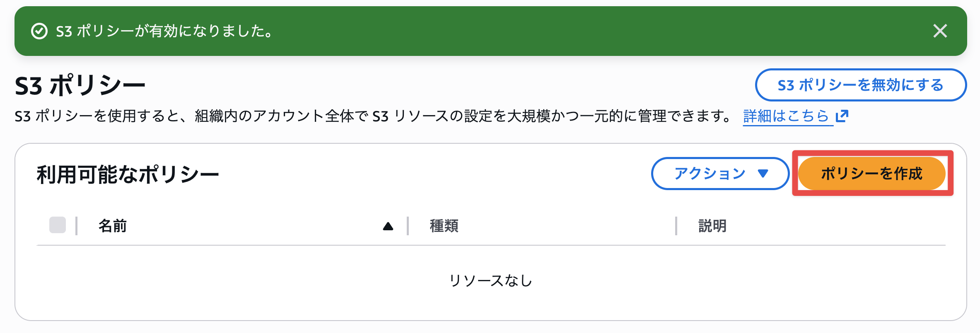Click the S3 ポリシーが有効になりました banner message
The image size is (980, 333).
(x=164, y=31)
